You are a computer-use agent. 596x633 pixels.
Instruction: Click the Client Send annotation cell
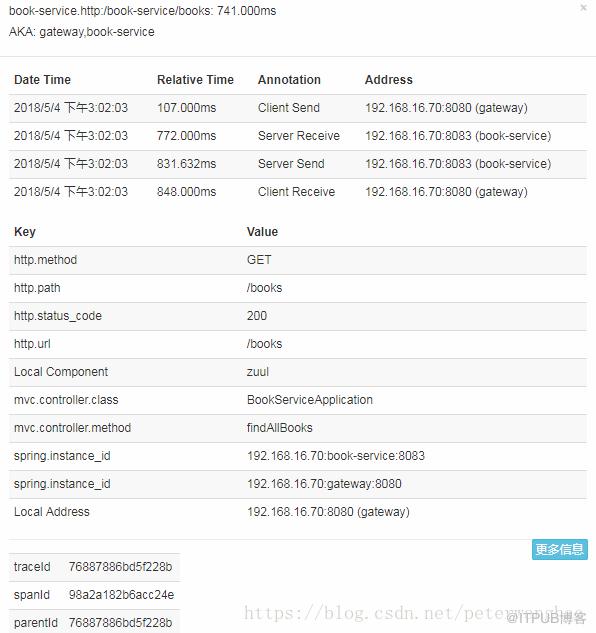[289, 108]
